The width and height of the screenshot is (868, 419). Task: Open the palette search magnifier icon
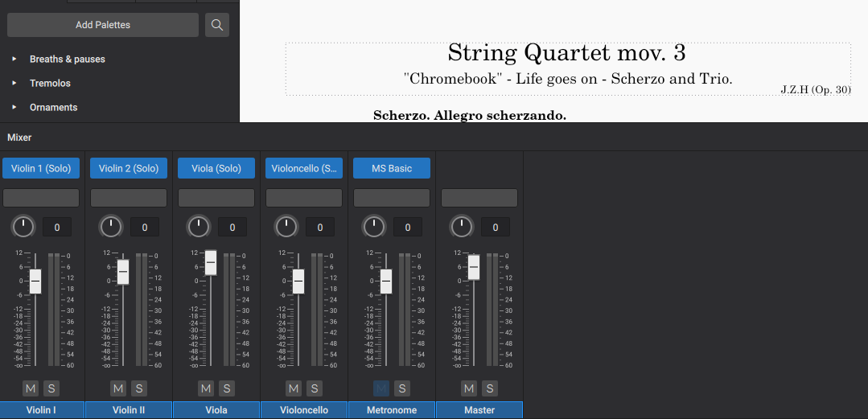click(217, 25)
